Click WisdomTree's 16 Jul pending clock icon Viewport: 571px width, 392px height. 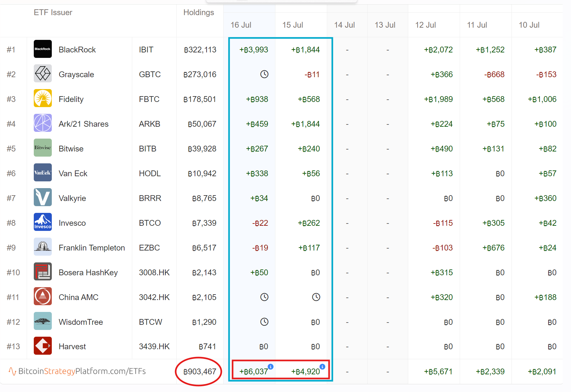[x=264, y=322]
